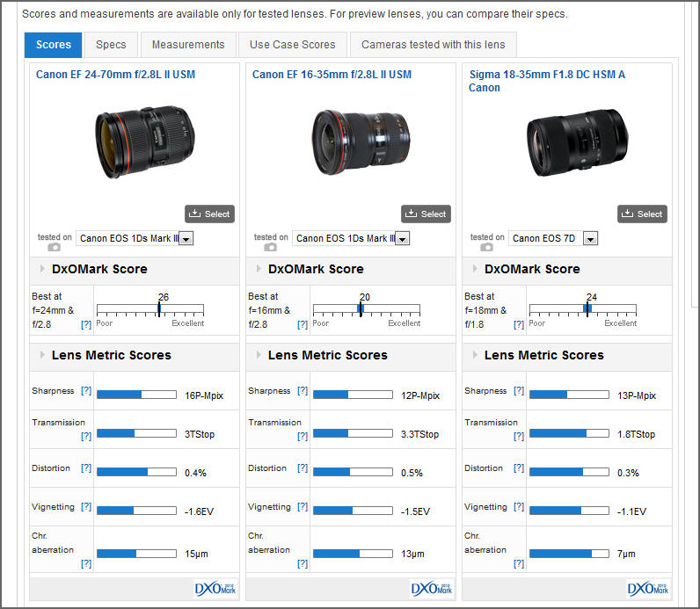Open Distortion help [?] for 16-35mm lens
Image resolution: width=700 pixels, height=609 pixels.
pos(303,468)
